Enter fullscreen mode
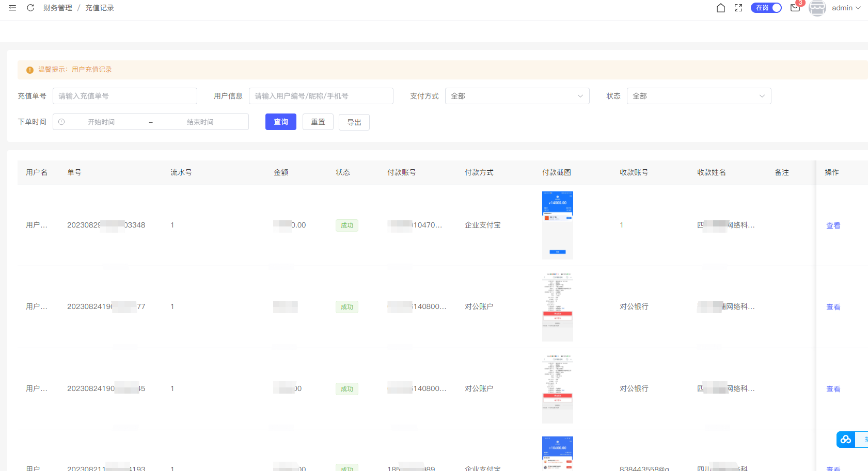This screenshot has height=471, width=868. click(738, 8)
